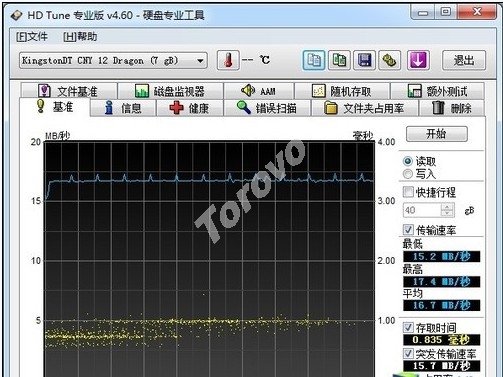Screen dimensions: 503x377
Task: Open the 健康 health tab
Action: (190, 108)
